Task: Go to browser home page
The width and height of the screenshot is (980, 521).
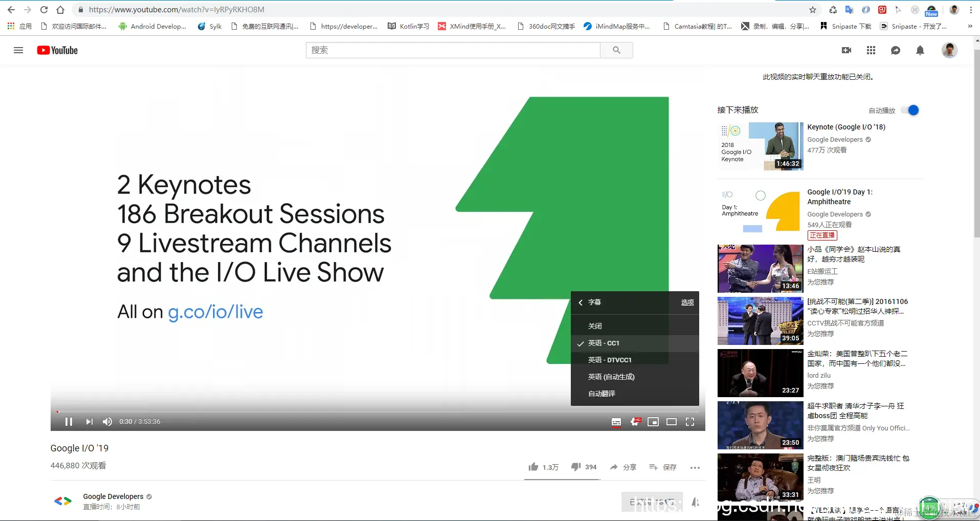Action: coord(60,10)
